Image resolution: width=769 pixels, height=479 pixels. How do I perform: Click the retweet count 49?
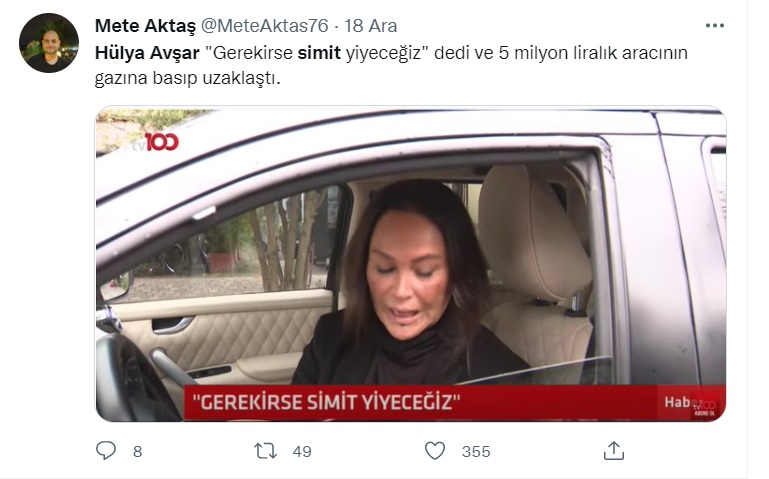click(302, 452)
